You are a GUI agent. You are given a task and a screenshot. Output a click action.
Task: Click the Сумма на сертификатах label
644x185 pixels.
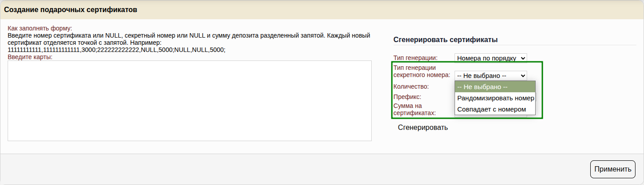(x=414, y=109)
